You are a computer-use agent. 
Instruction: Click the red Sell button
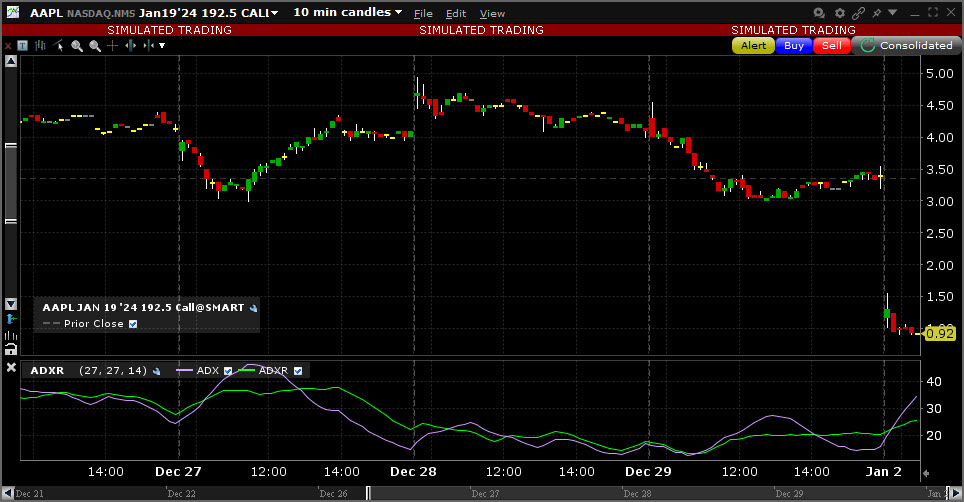(832, 45)
